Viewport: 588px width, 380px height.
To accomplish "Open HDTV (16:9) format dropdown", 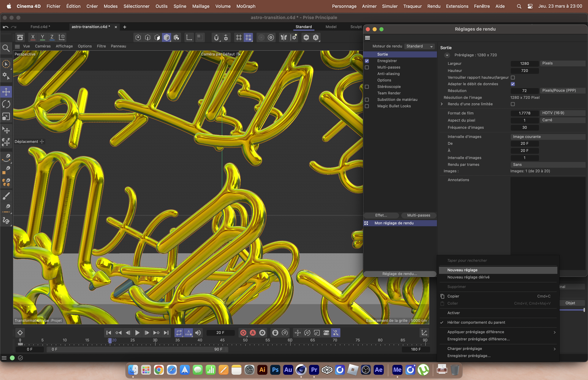I will [x=562, y=113].
